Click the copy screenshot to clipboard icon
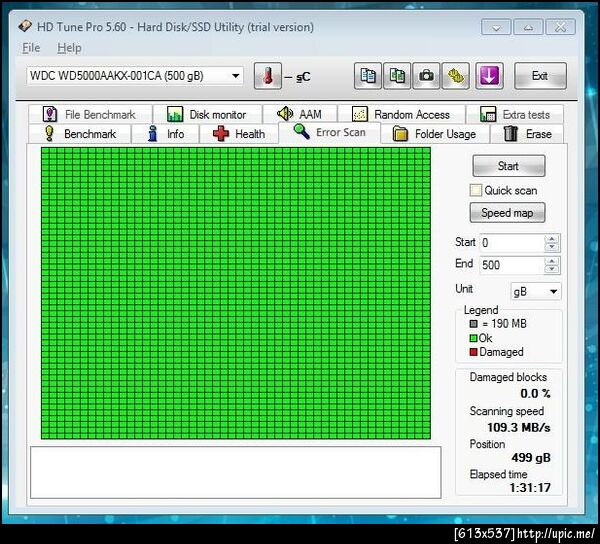 point(397,76)
